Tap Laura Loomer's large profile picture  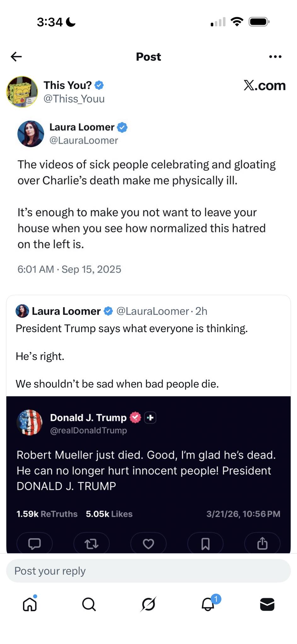31,134
